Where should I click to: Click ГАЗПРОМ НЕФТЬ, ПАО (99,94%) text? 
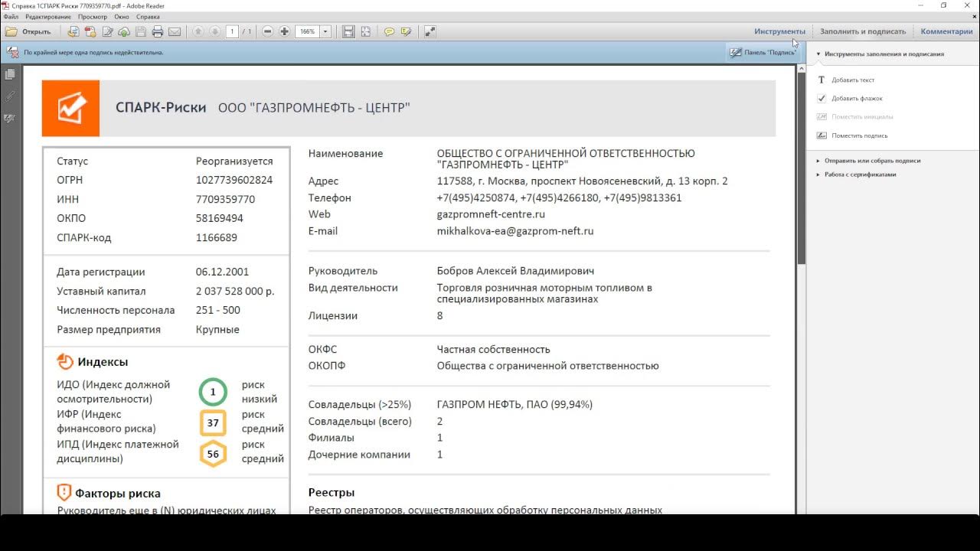[514, 404]
